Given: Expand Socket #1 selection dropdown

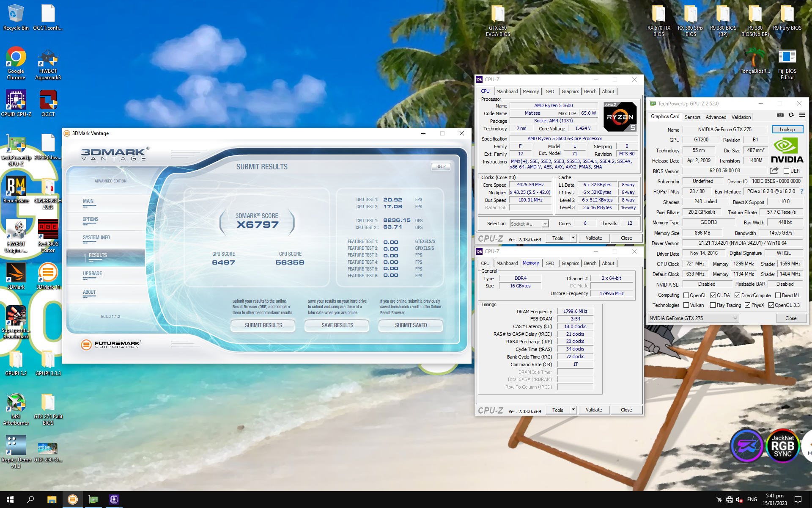Looking at the screenshot, I should click(x=545, y=224).
